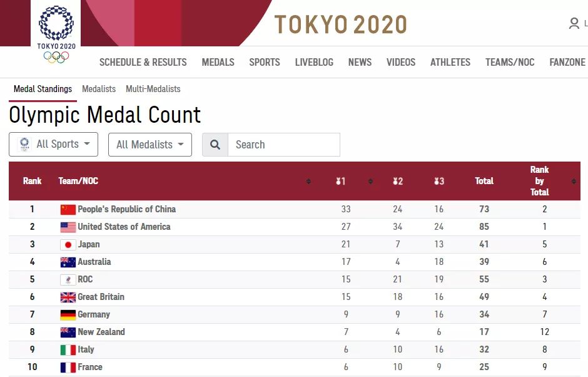Viewport: 588px width, 377px height.
Task: Click into the Search input field
Action: click(x=284, y=145)
